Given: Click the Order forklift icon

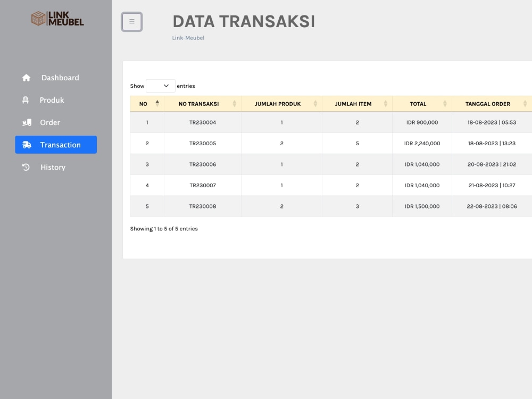Looking at the screenshot, I should (27, 122).
